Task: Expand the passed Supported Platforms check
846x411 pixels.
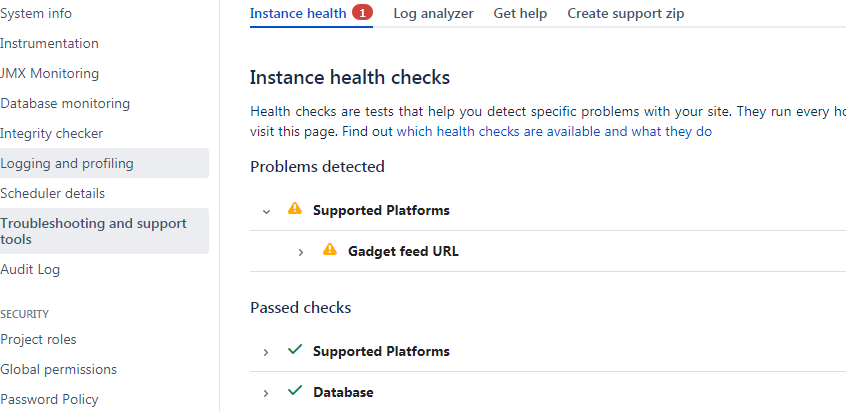Action: pyautogui.click(x=265, y=352)
